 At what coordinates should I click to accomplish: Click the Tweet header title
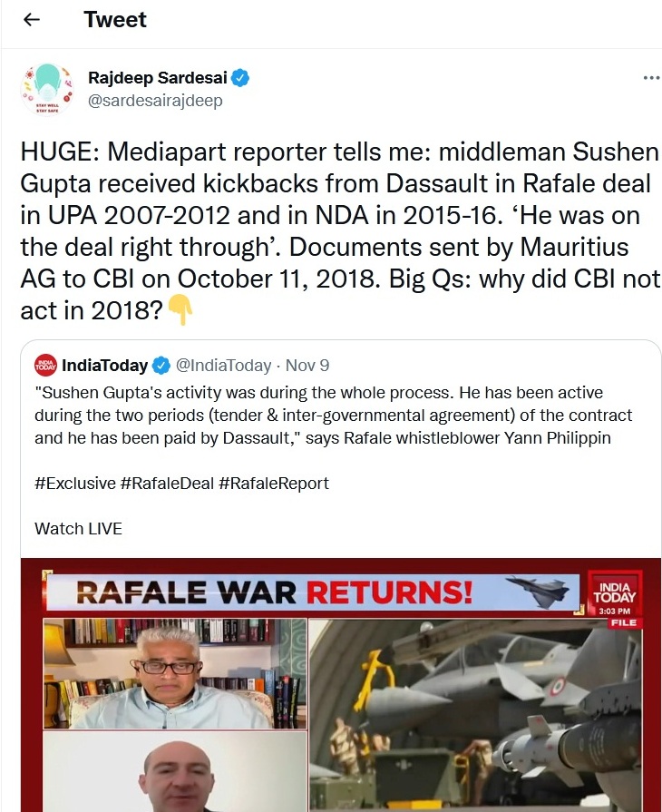pos(115,20)
